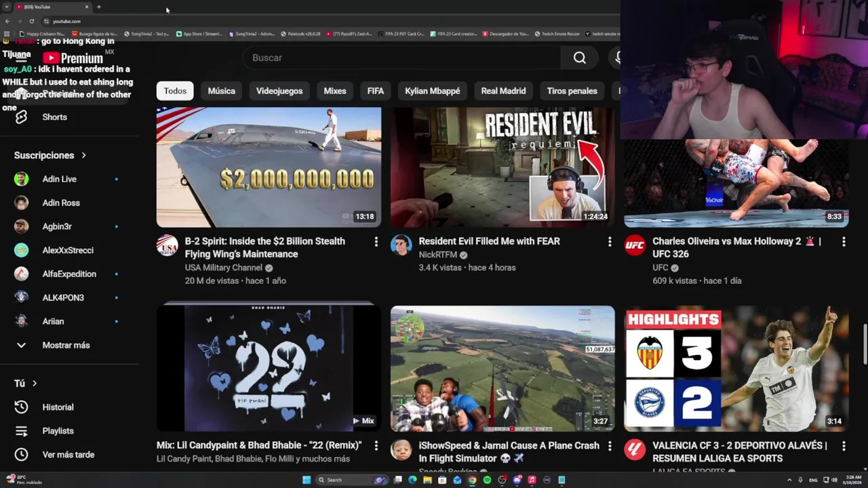Open Valencia CF 3 - 2 Alavés title
Image resolution: width=868 pixels, height=488 pixels.
point(740,452)
